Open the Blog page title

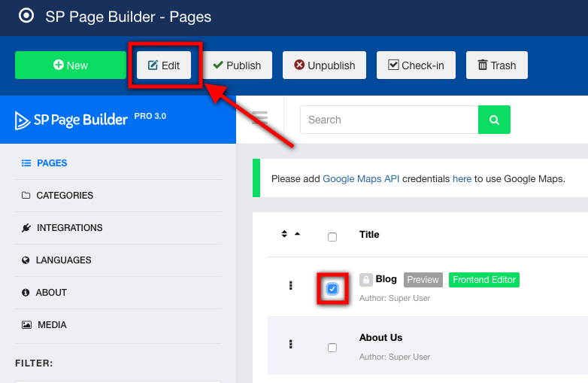[x=386, y=279]
